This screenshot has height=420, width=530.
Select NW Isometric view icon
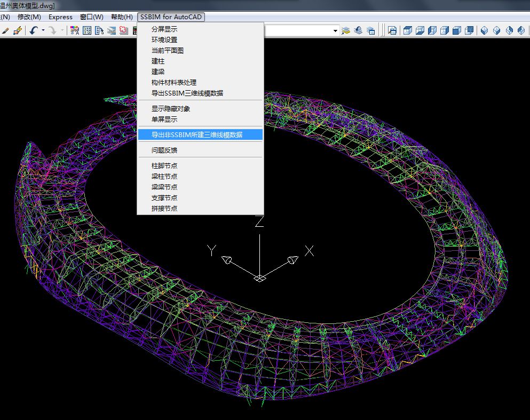click(x=521, y=31)
